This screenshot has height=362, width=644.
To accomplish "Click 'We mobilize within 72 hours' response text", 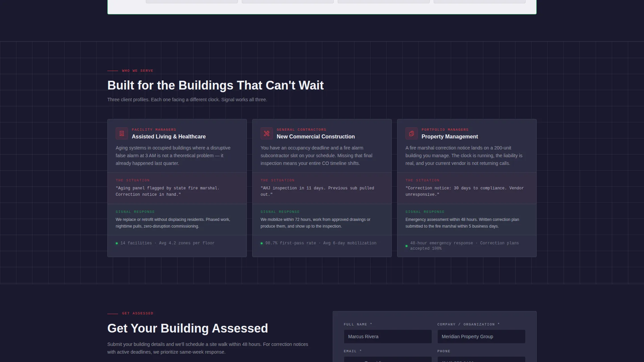I will click(315, 223).
